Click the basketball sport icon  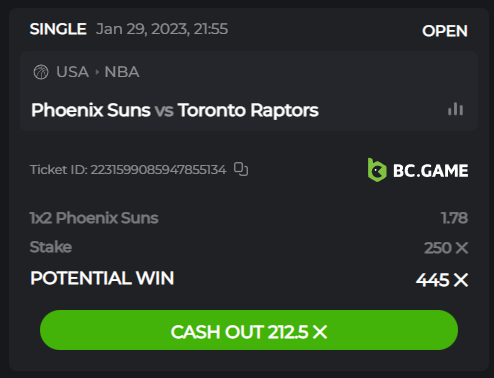click(x=41, y=72)
